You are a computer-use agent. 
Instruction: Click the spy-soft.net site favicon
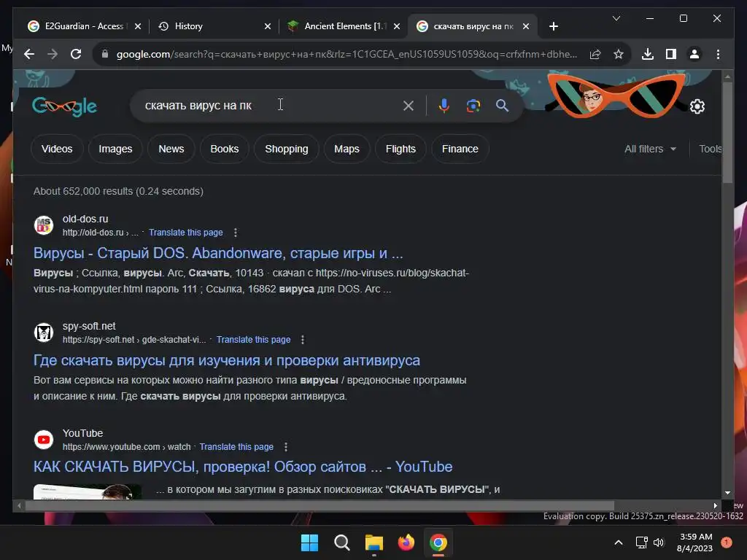click(44, 332)
